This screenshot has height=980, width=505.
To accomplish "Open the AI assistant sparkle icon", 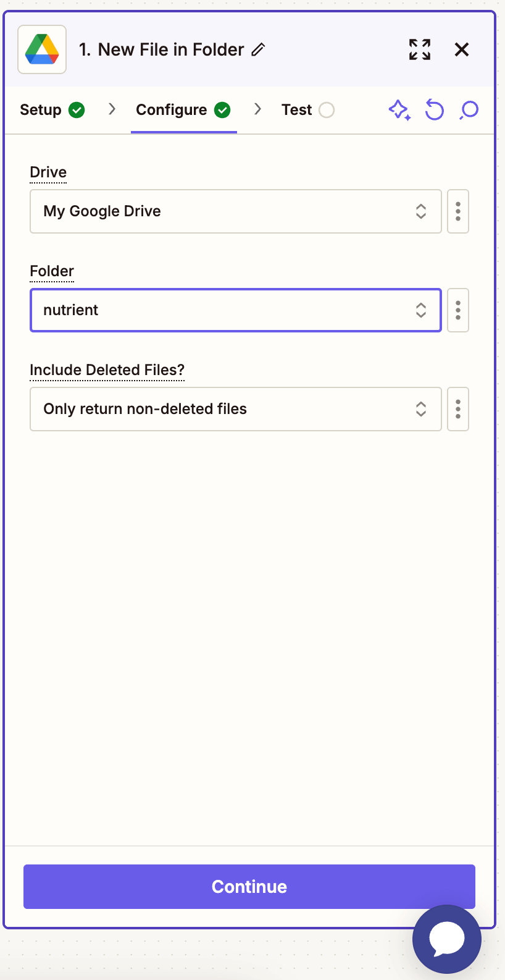I will pos(399,109).
